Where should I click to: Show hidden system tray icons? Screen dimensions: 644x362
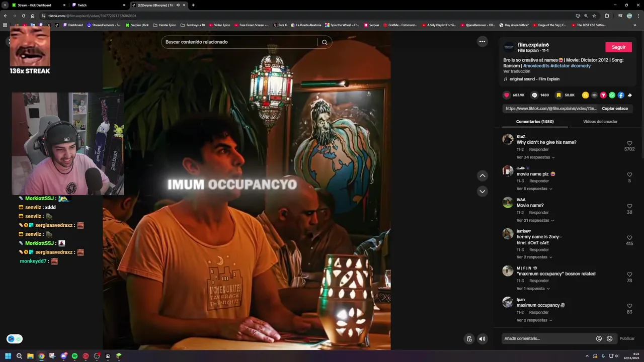[x=587, y=356]
